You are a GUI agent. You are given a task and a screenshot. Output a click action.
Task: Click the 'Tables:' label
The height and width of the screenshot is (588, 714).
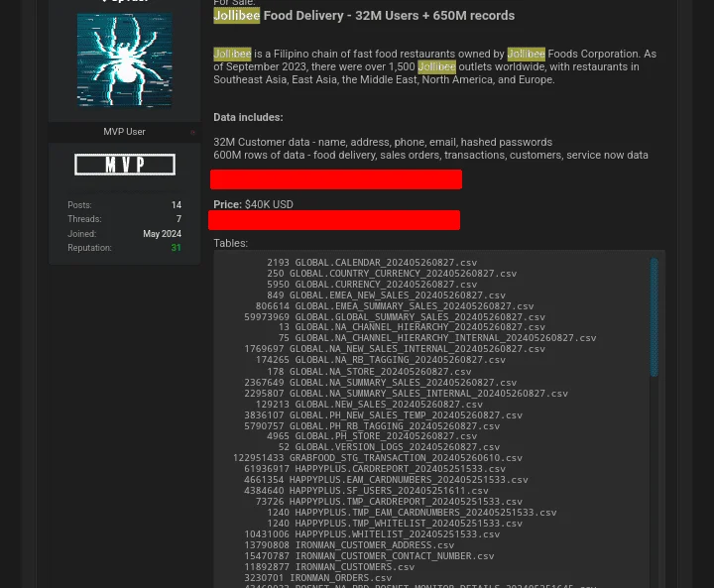click(x=231, y=243)
